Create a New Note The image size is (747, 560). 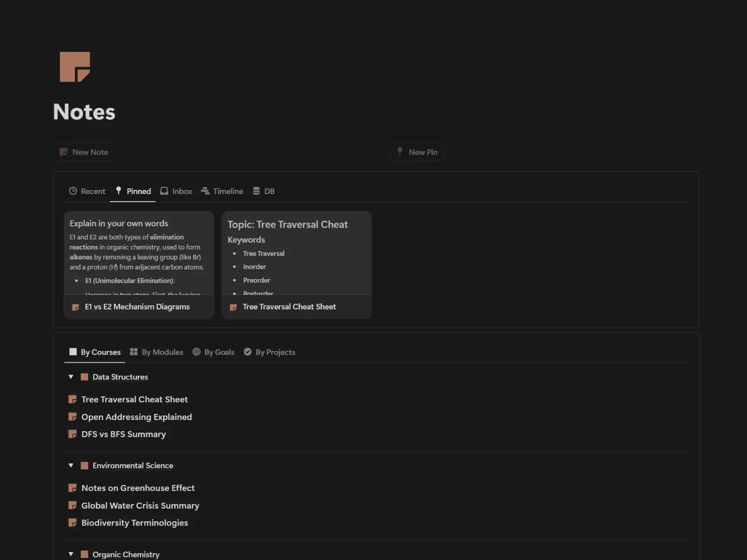click(84, 152)
